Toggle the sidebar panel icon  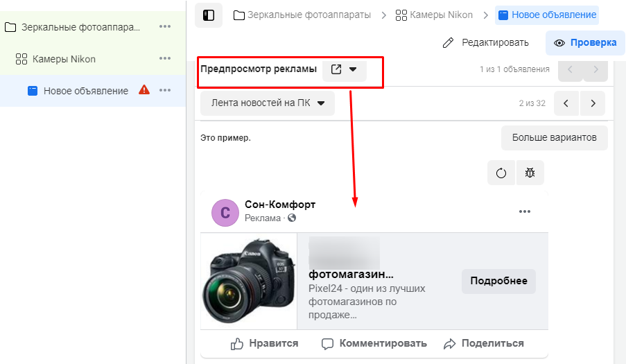[x=209, y=15]
